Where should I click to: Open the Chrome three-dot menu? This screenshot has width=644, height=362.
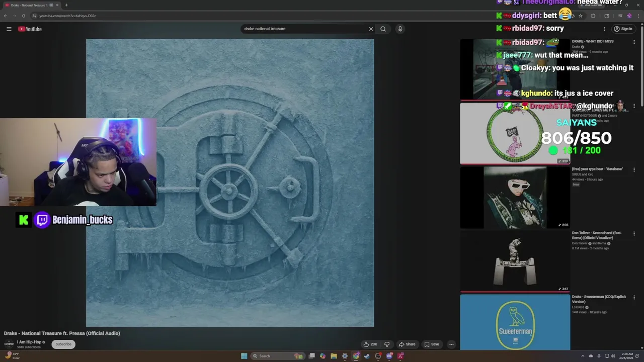638,16
